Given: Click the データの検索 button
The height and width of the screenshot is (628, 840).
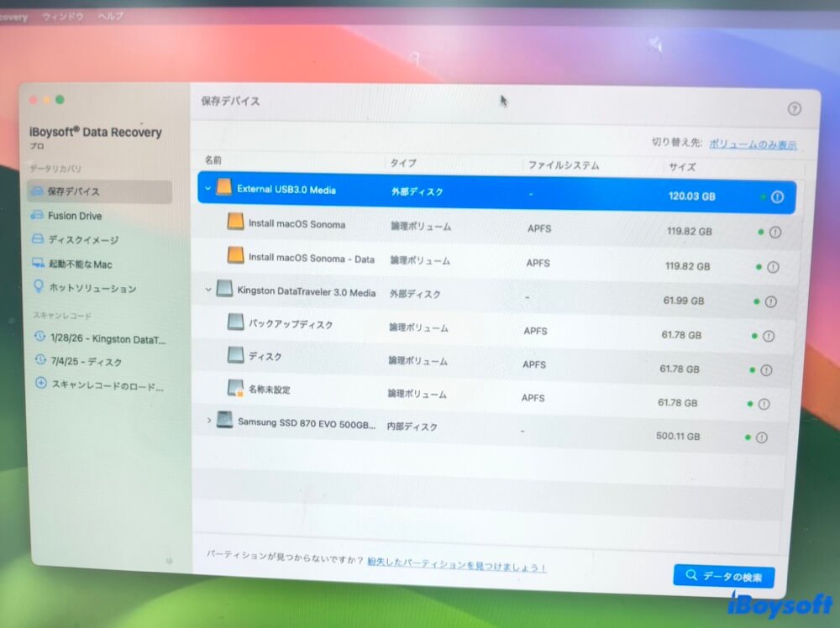Looking at the screenshot, I should coord(723,577).
